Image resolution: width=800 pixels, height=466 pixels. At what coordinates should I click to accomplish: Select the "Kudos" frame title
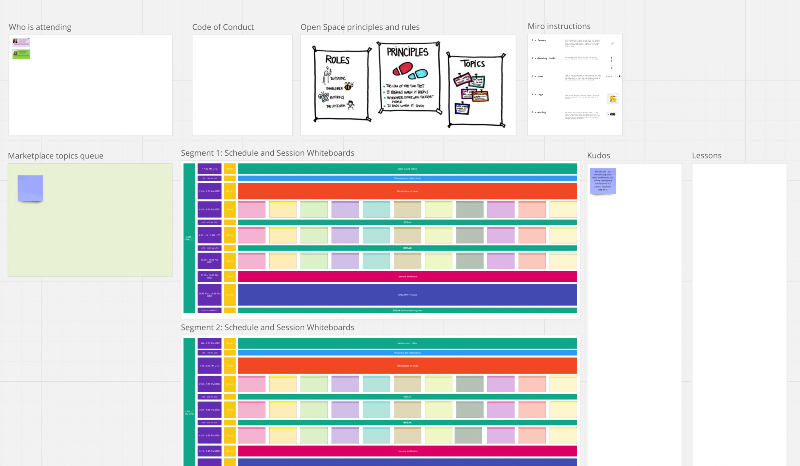pyautogui.click(x=598, y=156)
